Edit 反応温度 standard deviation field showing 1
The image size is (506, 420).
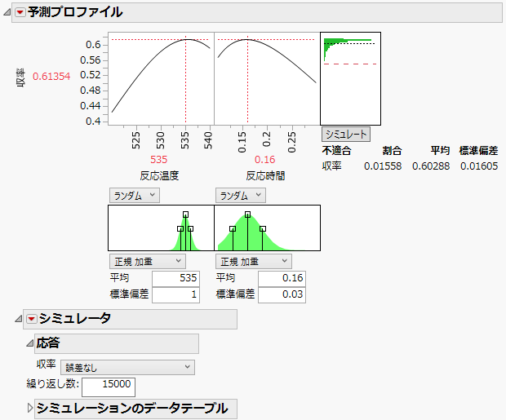[175, 294]
